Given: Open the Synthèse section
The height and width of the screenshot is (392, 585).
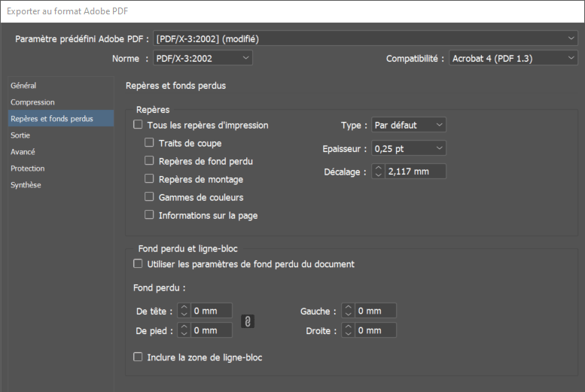Looking at the screenshot, I should (x=26, y=185).
